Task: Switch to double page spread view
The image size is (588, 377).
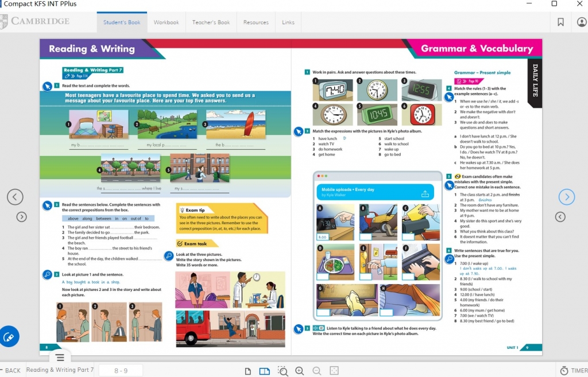Action: (264, 371)
